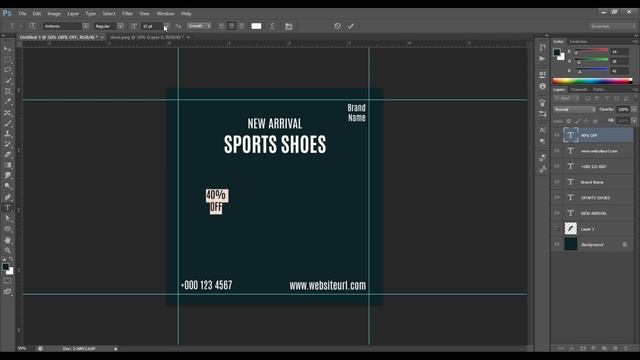Open the font size dropdown arrow
The image size is (640, 360).
(x=166, y=26)
